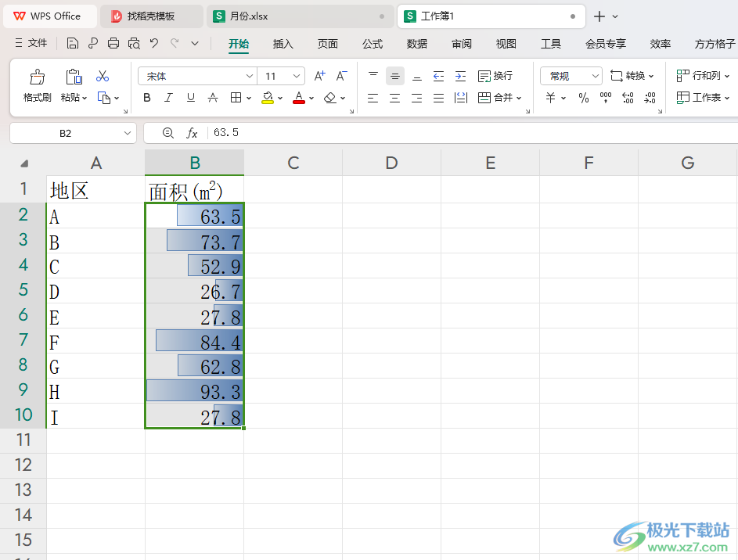The image size is (738, 560).
Task: Click the Cut scissors icon
Action: [x=103, y=76]
